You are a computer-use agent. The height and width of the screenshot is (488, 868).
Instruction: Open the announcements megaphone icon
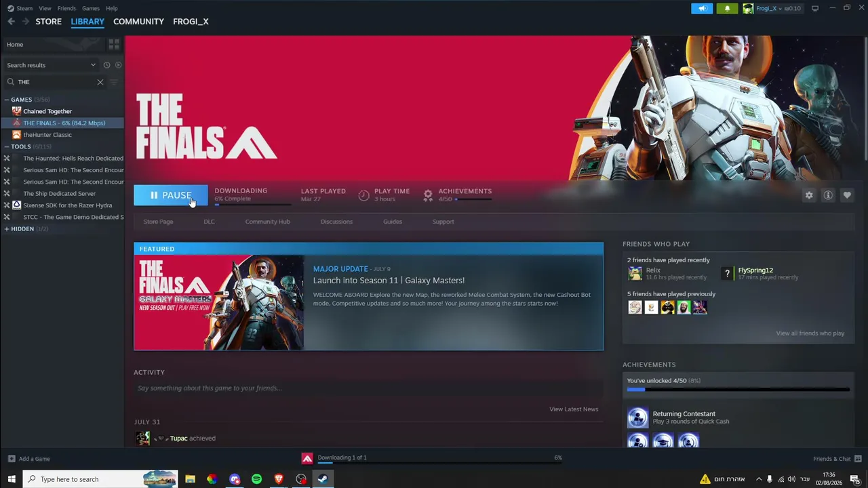[702, 8]
